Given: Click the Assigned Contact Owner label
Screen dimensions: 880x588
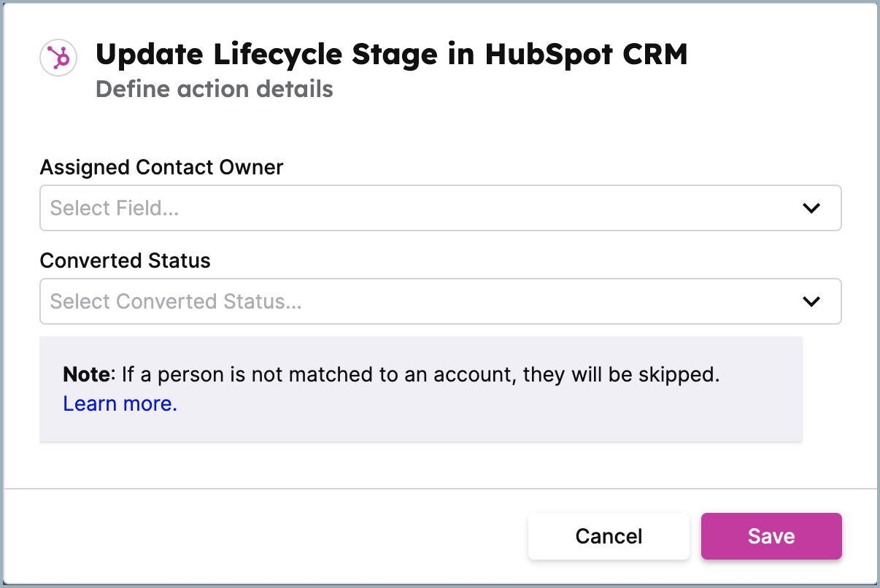Looking at the screenshot, I should pyautogui.click(x=162, y=167).
